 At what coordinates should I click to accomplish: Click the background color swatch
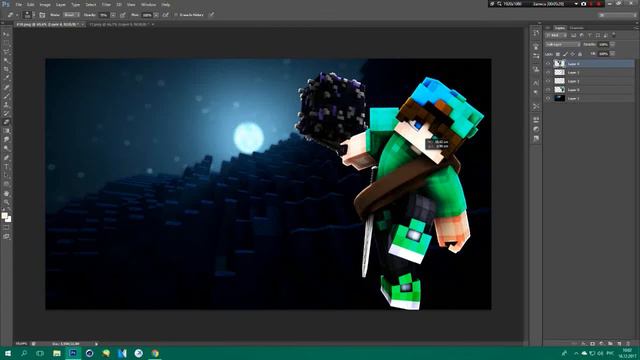[9, 220]
